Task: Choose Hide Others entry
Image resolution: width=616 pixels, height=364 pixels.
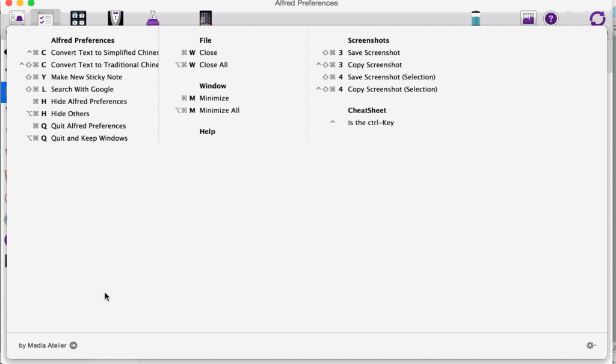Action: pyautogui.click(x=70, y=113)
